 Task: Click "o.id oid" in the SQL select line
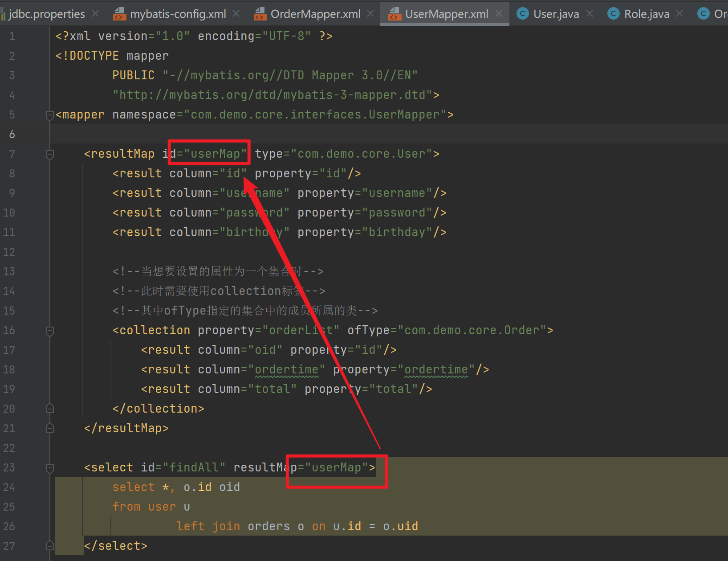point(212,487)
